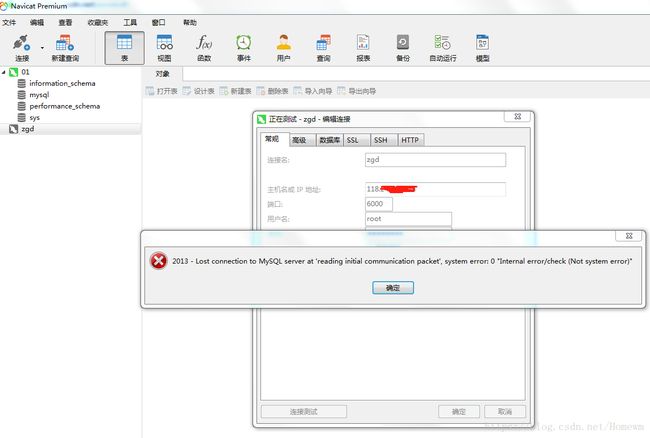The image size is (650, 438).
Task: Click Design Table (设计表) button
Action: 199,91
